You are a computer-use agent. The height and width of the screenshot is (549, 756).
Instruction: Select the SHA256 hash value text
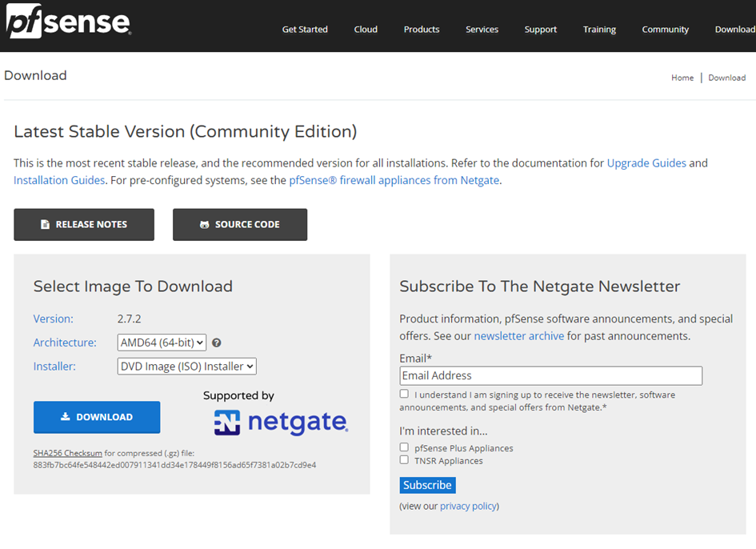(x=174, y=465)
